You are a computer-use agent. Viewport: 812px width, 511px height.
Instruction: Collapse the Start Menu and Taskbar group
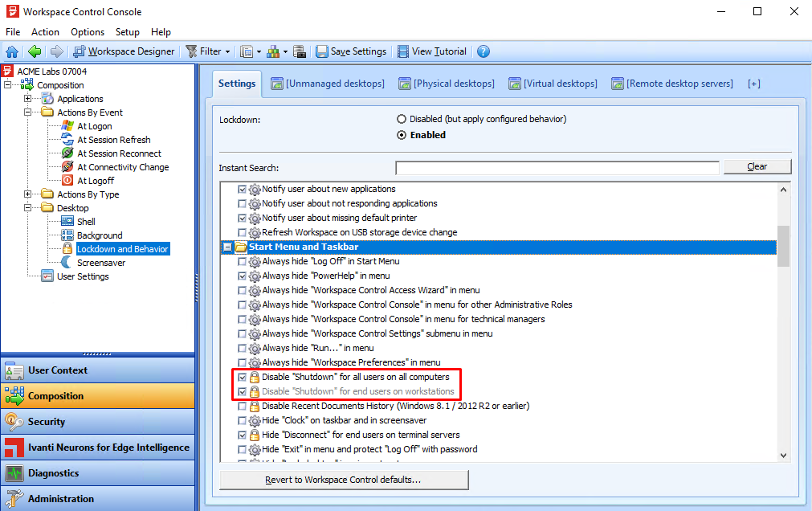pos(227,247)
